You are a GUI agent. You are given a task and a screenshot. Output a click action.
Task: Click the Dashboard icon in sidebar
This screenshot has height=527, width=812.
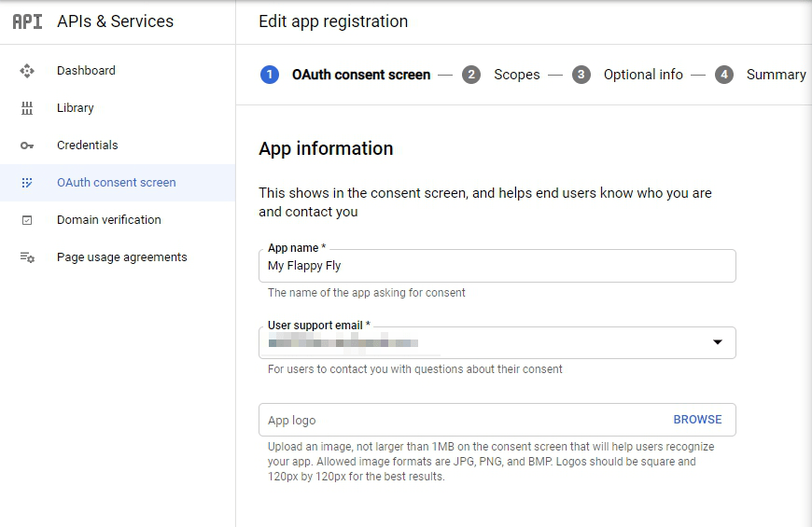click(x=27, y=71)
